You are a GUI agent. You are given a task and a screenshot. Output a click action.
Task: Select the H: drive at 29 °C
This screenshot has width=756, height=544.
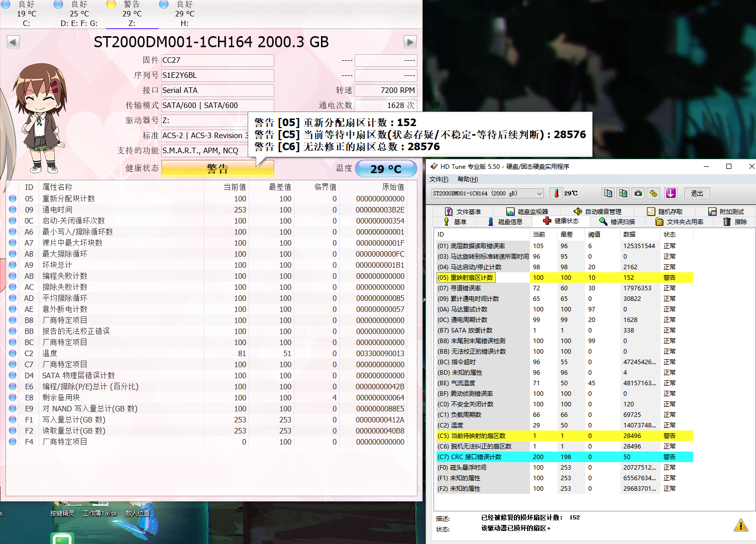(x=184, y=14)
